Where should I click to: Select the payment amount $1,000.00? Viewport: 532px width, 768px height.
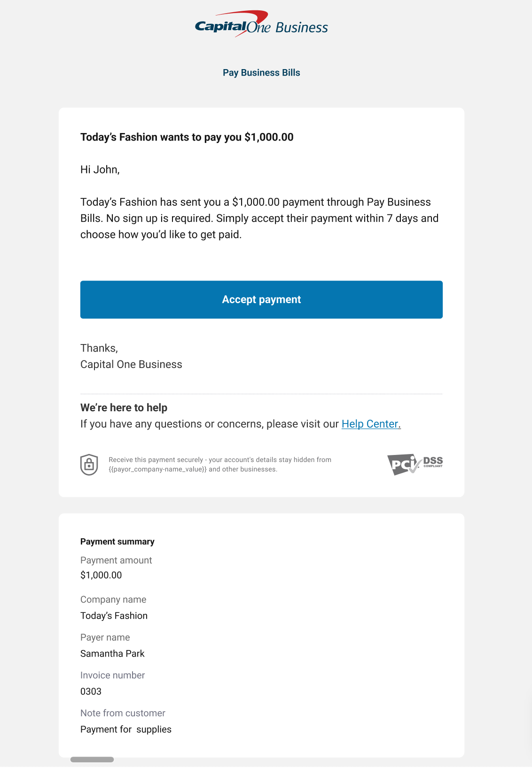101,575
